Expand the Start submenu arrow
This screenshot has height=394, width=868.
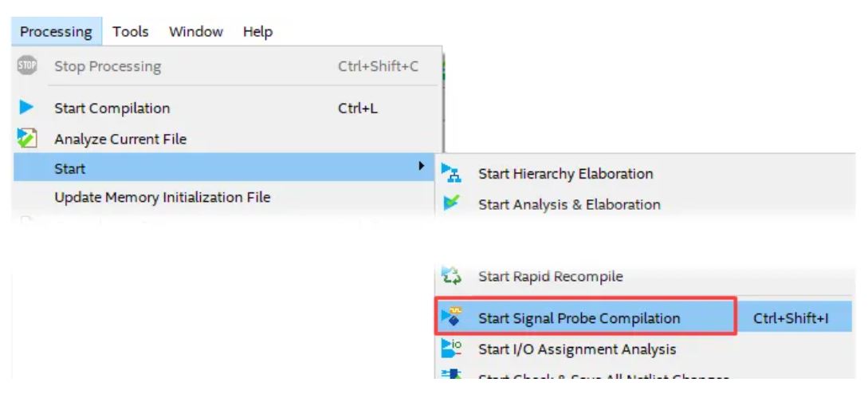click(x=422, y=166)
